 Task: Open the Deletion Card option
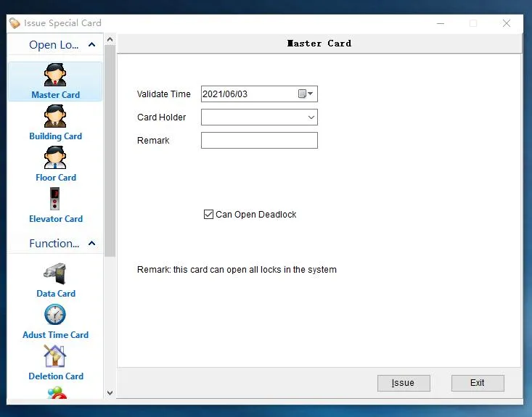click(55, 357)
